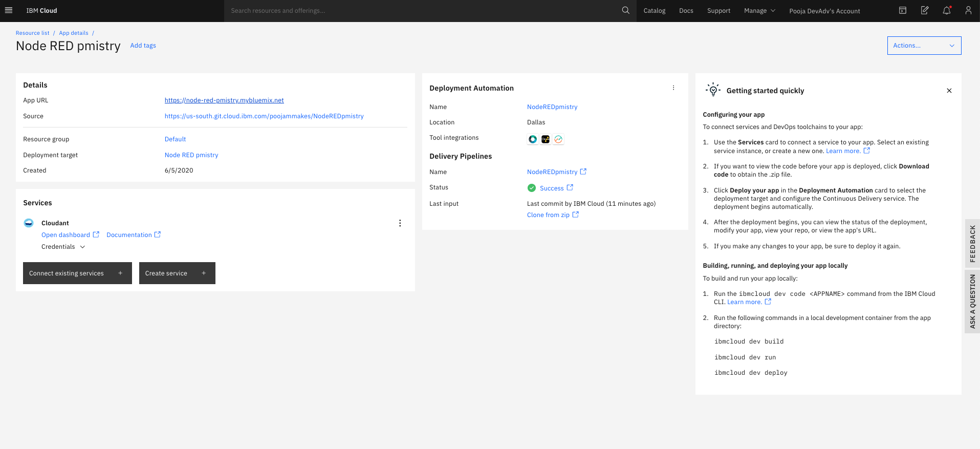This screenshot has height=449, width=980.
Task: Click plus icon on Connect existing services
Action: coord(120,273)
